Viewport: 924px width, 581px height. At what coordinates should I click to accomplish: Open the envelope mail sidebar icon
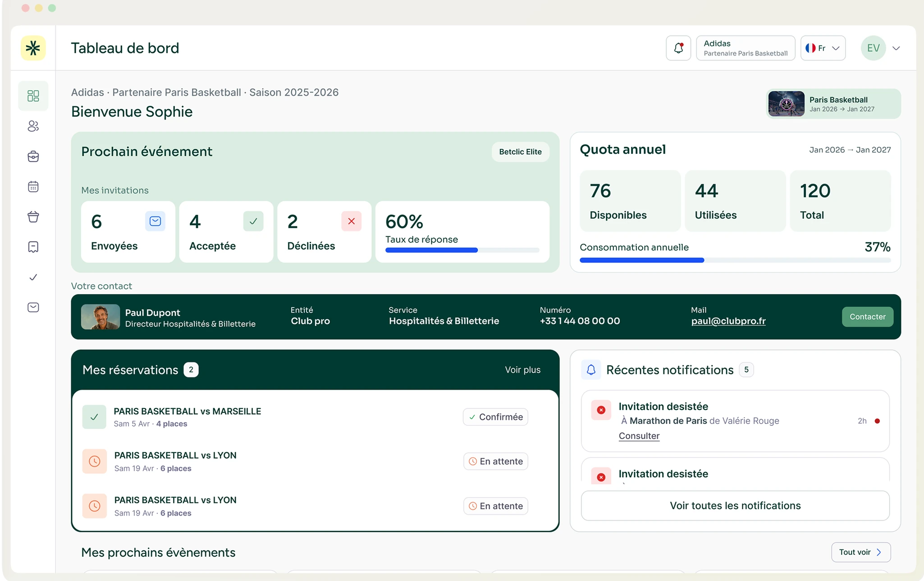33,308
